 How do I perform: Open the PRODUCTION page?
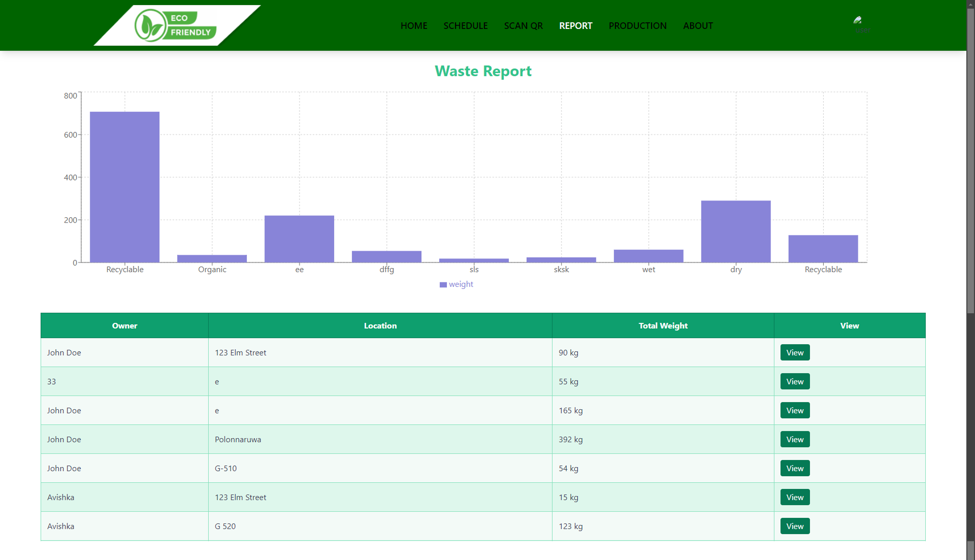[x=637, y=25]
